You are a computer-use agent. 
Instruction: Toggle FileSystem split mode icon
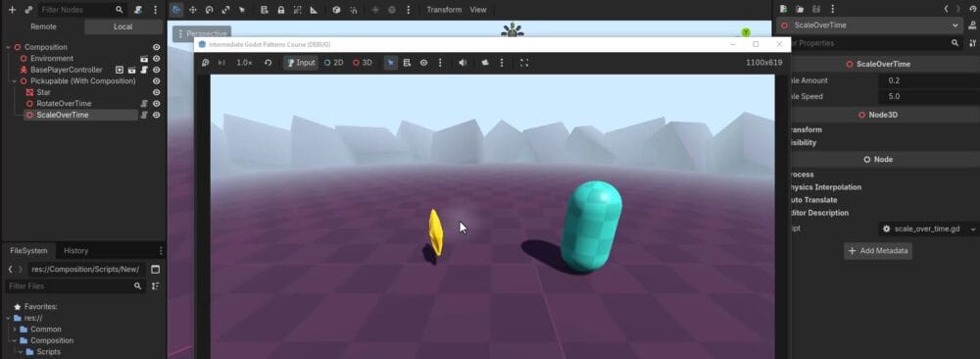pyautogui.click(x=156, y=270)
